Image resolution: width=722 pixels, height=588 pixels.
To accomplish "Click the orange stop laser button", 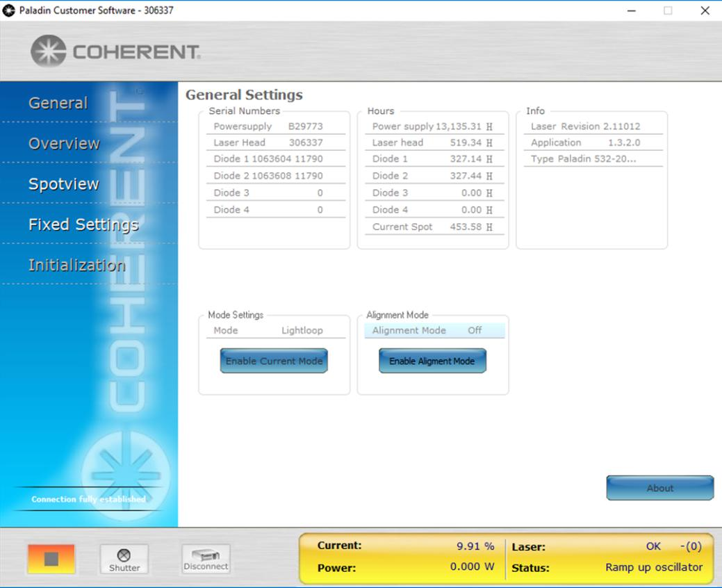I will click(51, 559).
